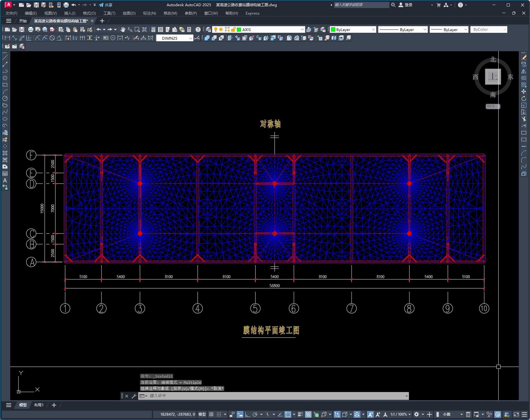The width and height of the screenshot is (530, 420).
Task: Click the Pan hand tool icon
Action: [x=123, y=29]
